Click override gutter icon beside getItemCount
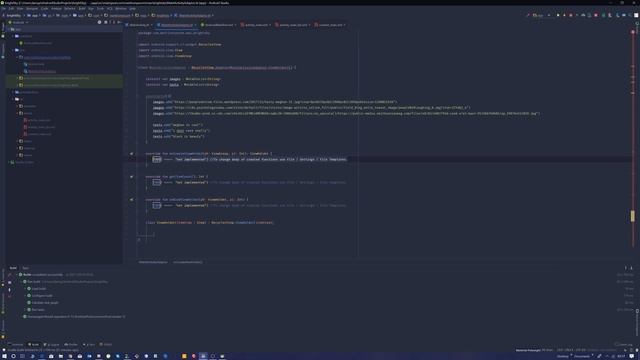Viewport: 640px width, 360px height. tap(131, 177)
